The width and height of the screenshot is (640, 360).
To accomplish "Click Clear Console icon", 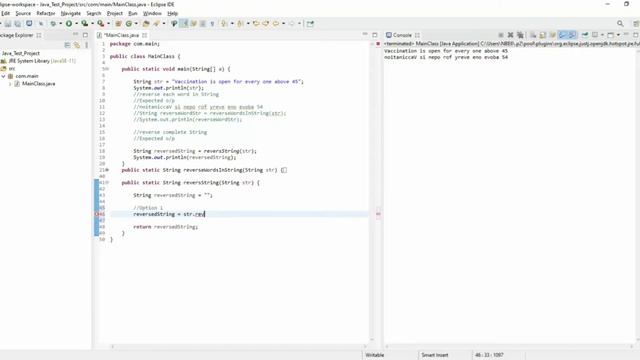I will [x=533, y=35].
